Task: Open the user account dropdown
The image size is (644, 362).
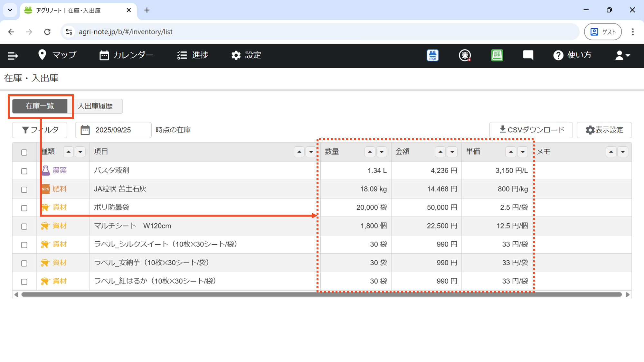Action: pyautogui.click(x=622, y=55)
